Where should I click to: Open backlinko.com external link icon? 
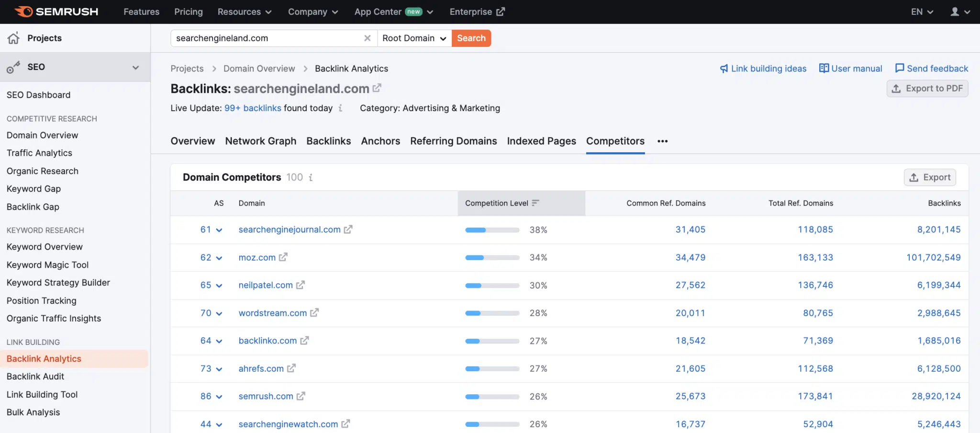point(304,341)
